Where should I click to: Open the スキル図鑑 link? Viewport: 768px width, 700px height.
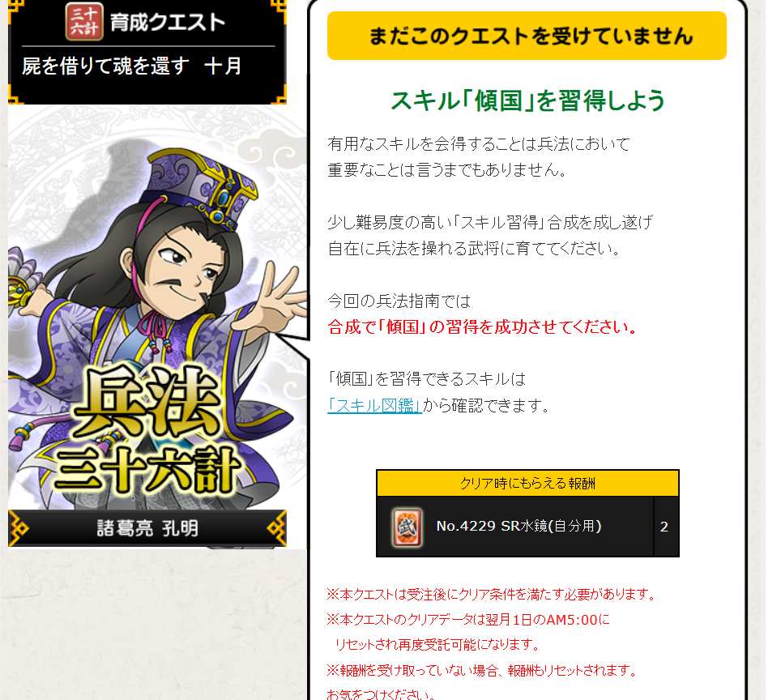point(375,406)
